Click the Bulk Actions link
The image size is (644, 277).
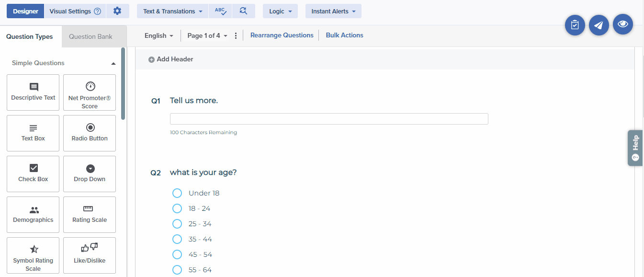coord(344,35)
